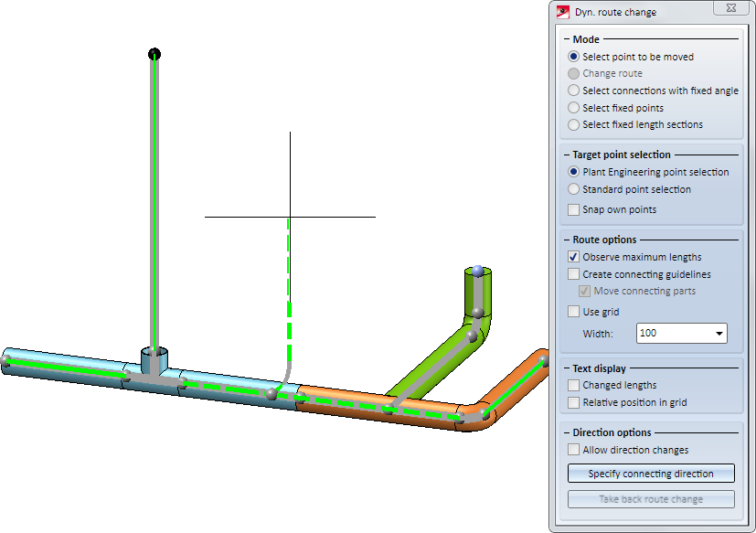Switch to 'Standard point selection'
This screenshot has height=533, width=756.
573,189
